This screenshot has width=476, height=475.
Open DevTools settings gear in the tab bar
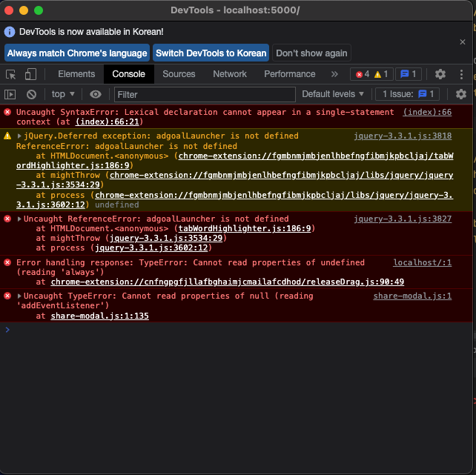[x=440, y=74]
